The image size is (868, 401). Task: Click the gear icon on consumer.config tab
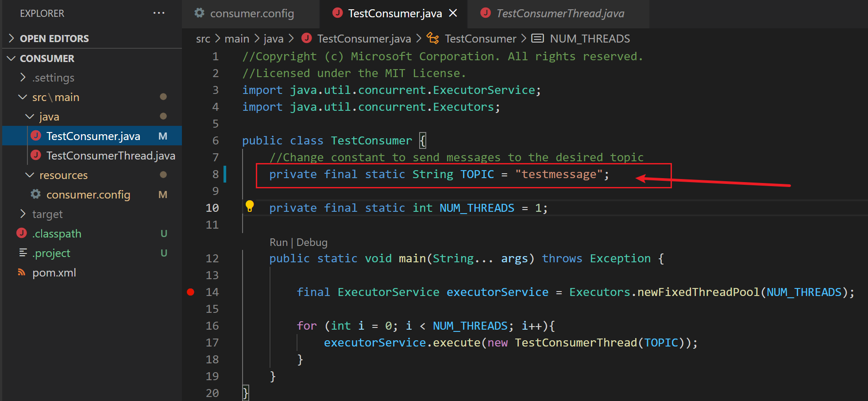(200, 13)
